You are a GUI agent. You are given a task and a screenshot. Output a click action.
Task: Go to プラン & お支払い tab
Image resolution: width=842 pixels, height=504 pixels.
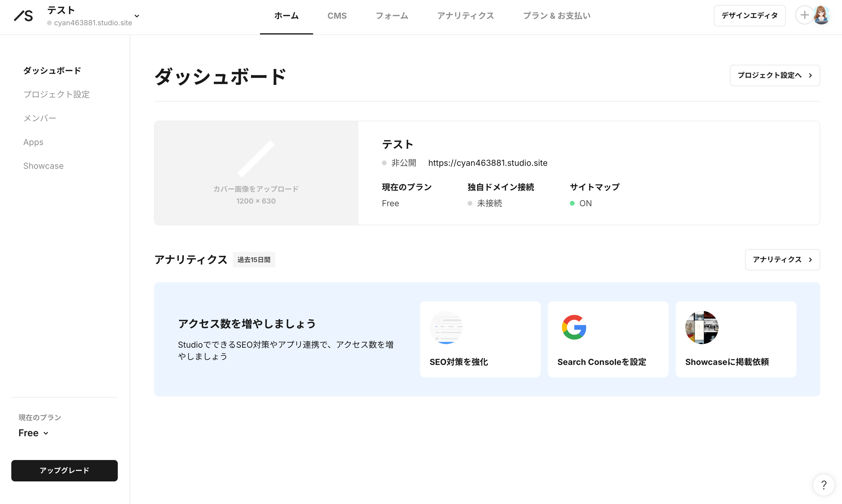[x=556, y=16]
